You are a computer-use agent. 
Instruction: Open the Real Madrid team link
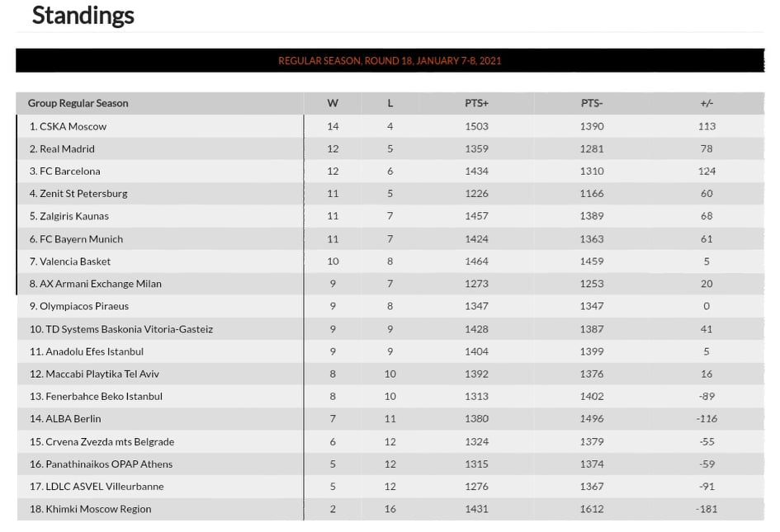click(x=67, y=148)
